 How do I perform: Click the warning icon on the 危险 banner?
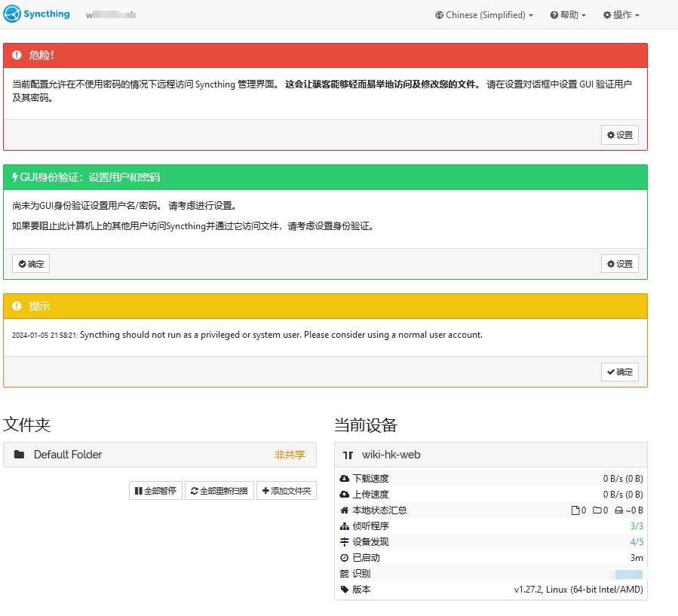click(17, 54)
